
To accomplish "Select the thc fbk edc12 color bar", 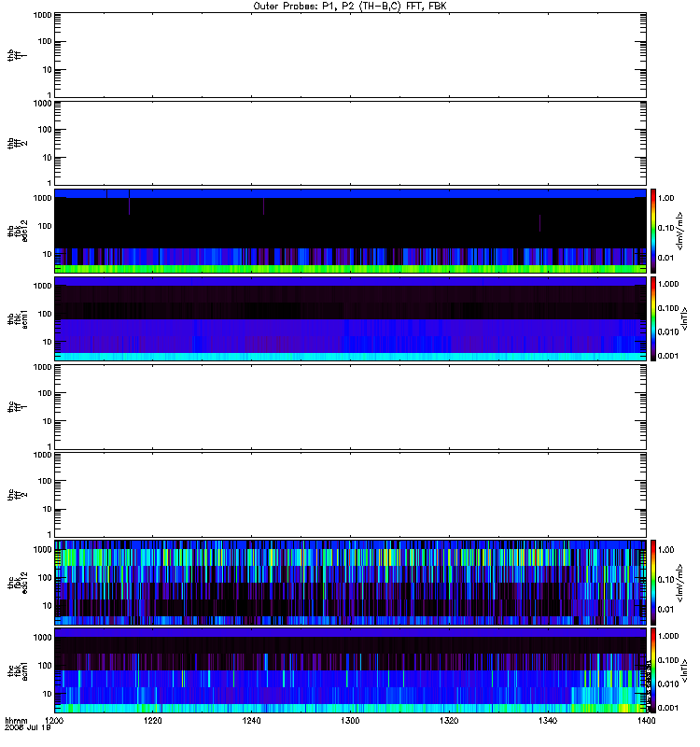I will 653,582.
